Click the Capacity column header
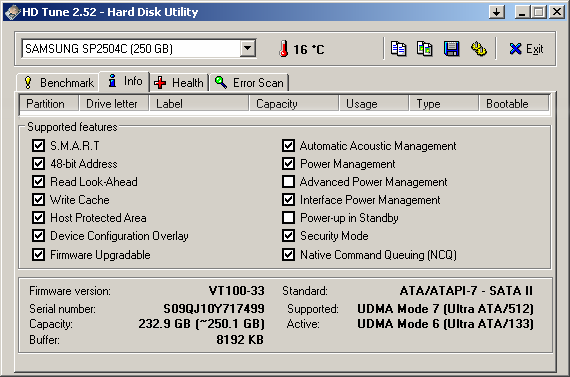The height and width of the screenshot is (377, 570). 294,104
